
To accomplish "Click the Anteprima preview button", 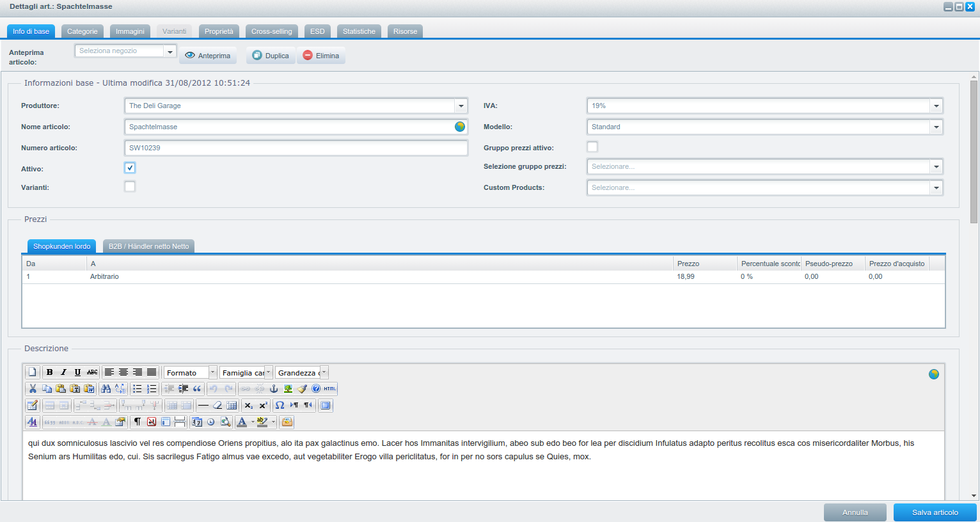I will pyautogui.click(x=208, y=56).
